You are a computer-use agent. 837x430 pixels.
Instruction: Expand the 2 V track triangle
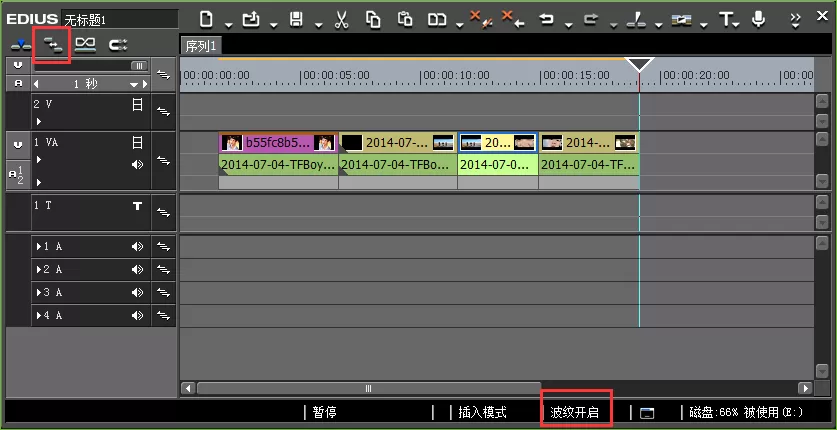[x=38, y=122]
